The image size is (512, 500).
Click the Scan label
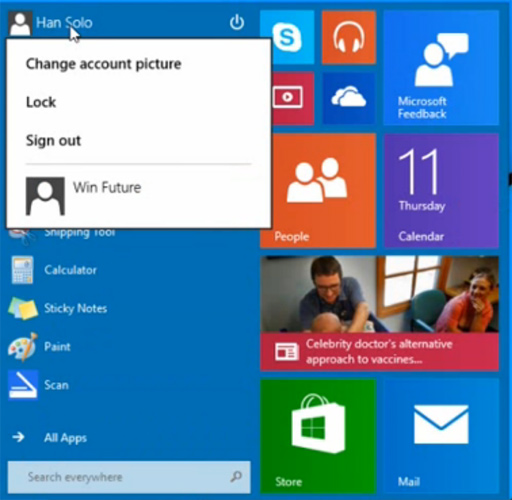coord(56,385)
